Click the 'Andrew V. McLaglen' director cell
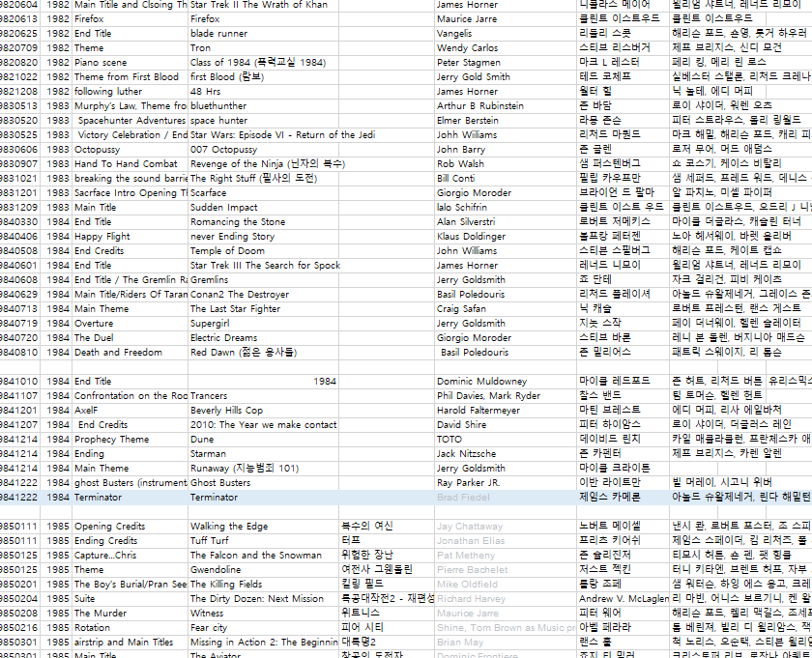 click(x=623, y=599)
